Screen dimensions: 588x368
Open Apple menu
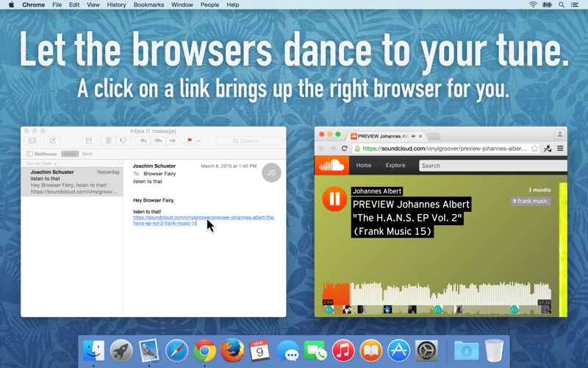11,4
